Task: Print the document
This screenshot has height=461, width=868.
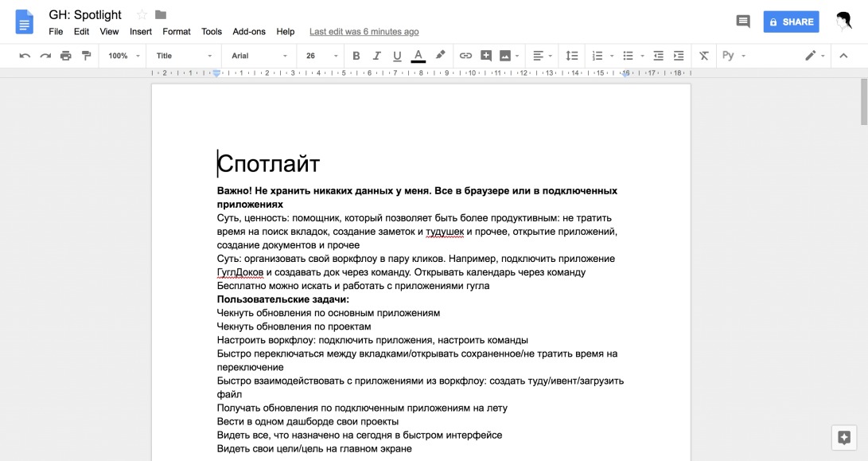Action: coord(66,56)
